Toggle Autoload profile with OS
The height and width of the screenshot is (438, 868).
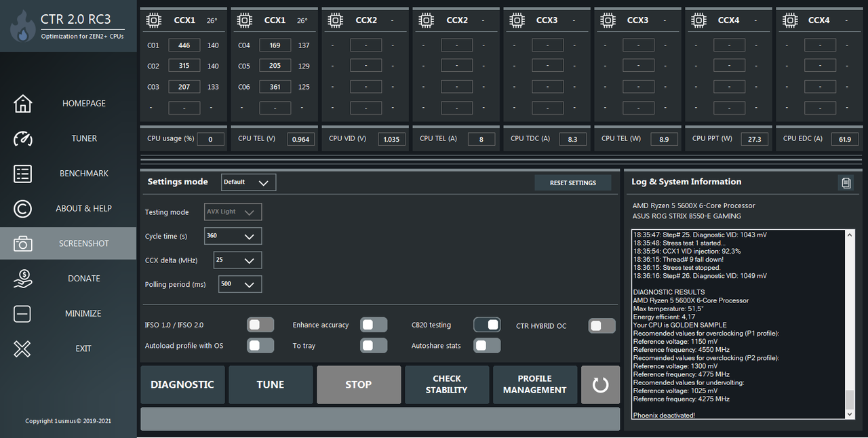[260, 346]
